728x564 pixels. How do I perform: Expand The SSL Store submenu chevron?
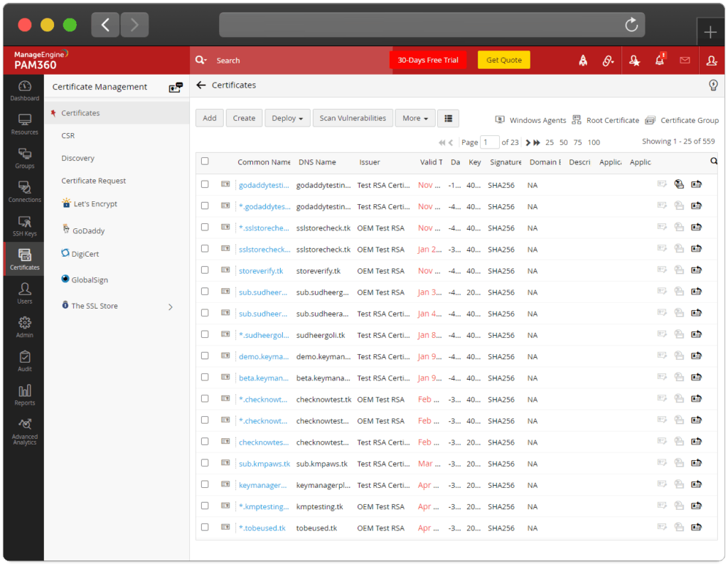tap(171, 307)
